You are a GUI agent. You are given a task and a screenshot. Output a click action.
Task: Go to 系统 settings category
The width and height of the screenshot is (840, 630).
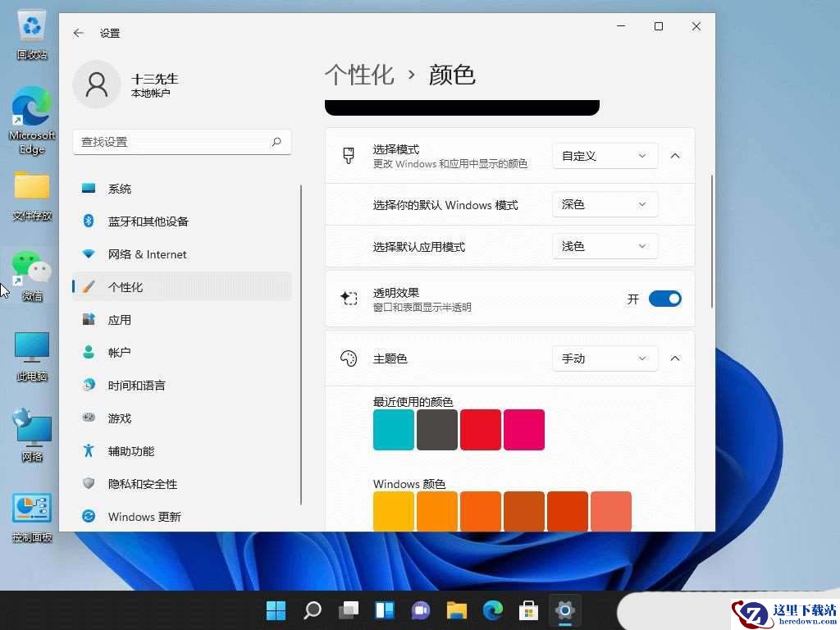182,188
